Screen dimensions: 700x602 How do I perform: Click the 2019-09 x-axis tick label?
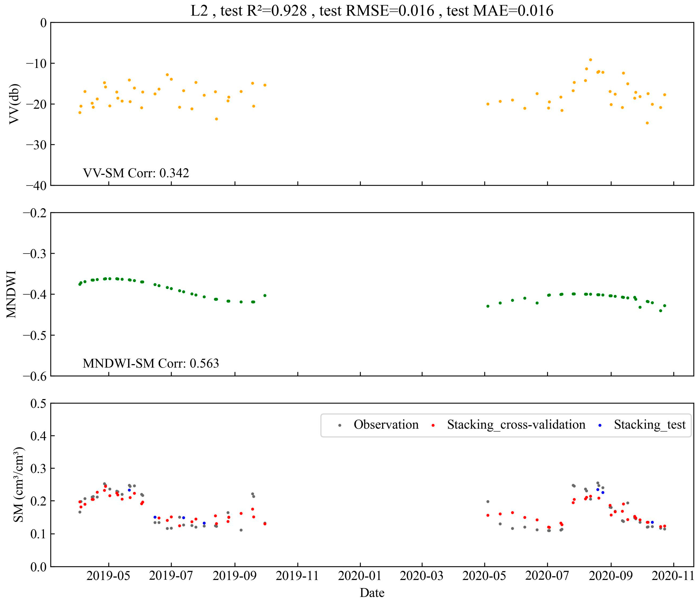[234, 576]
